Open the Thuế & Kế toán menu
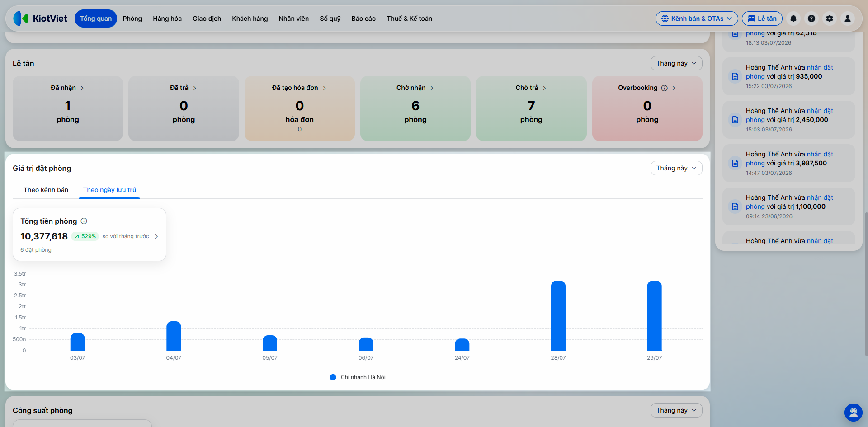The height and width of the screenshot is (427, 868). (410, 19)
